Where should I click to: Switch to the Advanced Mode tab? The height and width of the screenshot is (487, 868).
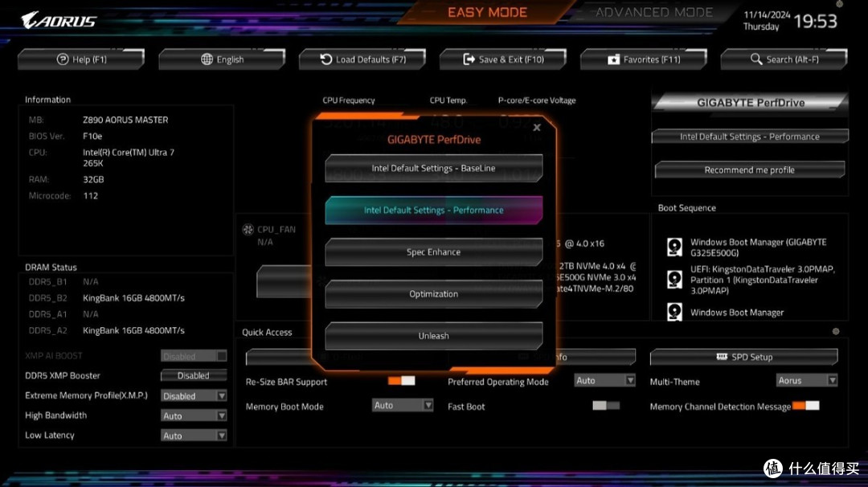(x=654, y=13)
